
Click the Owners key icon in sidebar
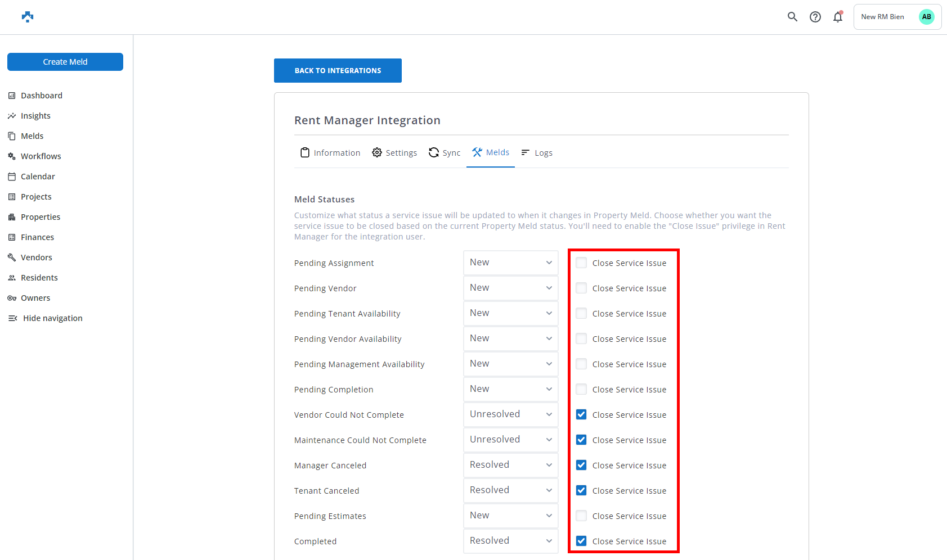pos(12,298)
